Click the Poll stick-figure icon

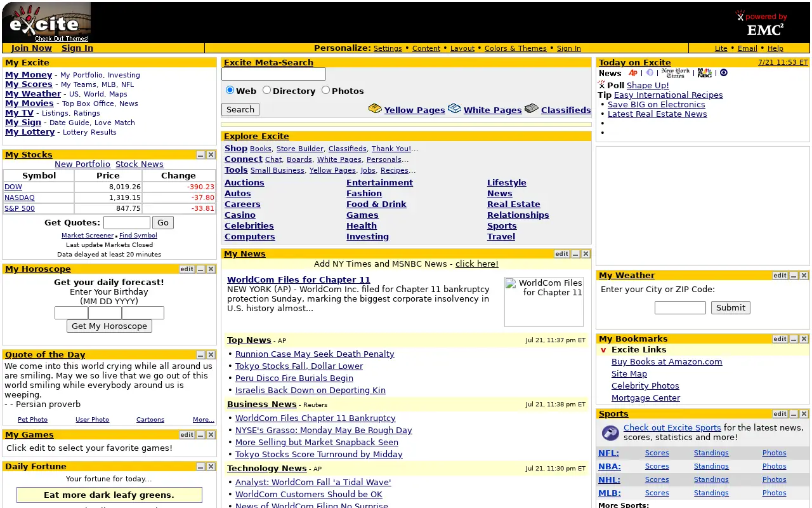[601, 85]
